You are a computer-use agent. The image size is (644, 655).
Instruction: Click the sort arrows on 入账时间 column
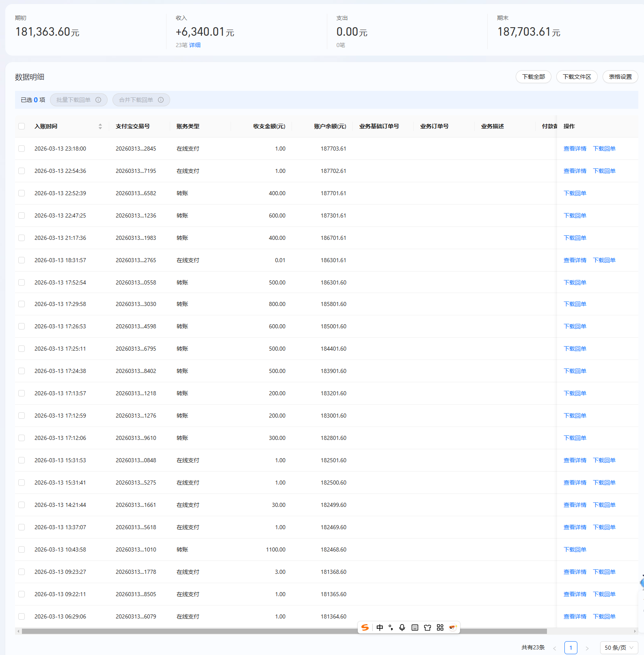coord(100,127)
